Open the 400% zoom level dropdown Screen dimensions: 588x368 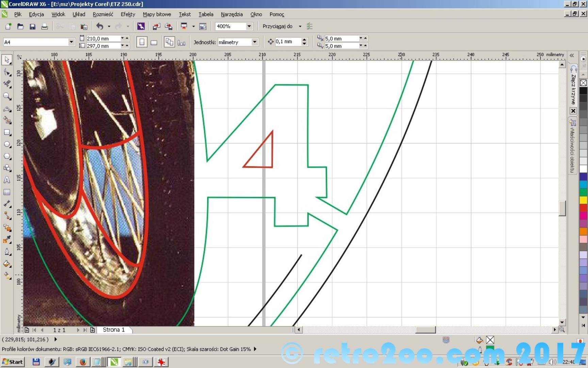[249, 26]
